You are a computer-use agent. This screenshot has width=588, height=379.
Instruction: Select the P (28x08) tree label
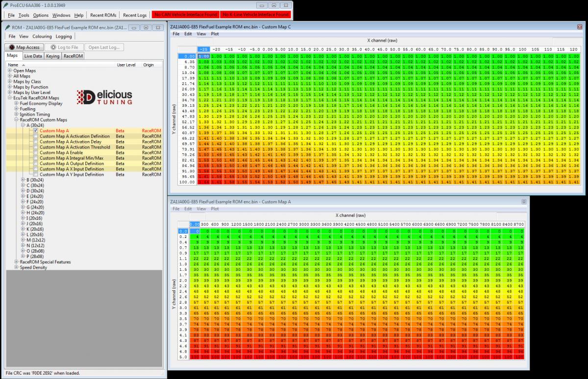[35, 256]
